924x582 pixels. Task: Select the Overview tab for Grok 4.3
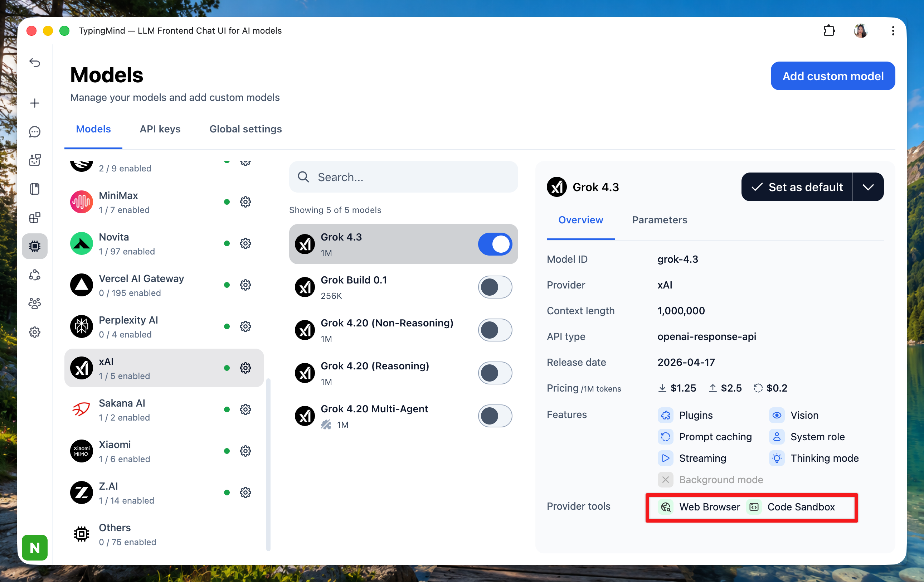pyautogui.click(x=580, y=220)
